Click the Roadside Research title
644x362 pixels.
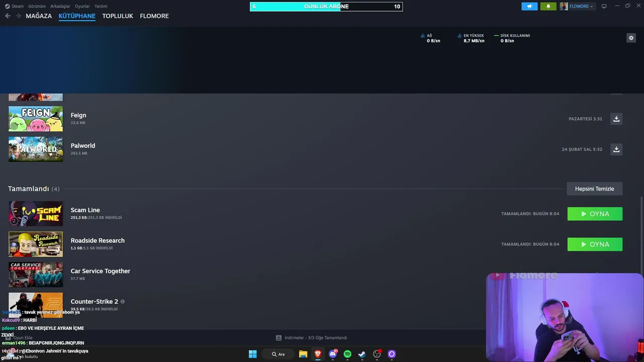[x=98, y=240]
